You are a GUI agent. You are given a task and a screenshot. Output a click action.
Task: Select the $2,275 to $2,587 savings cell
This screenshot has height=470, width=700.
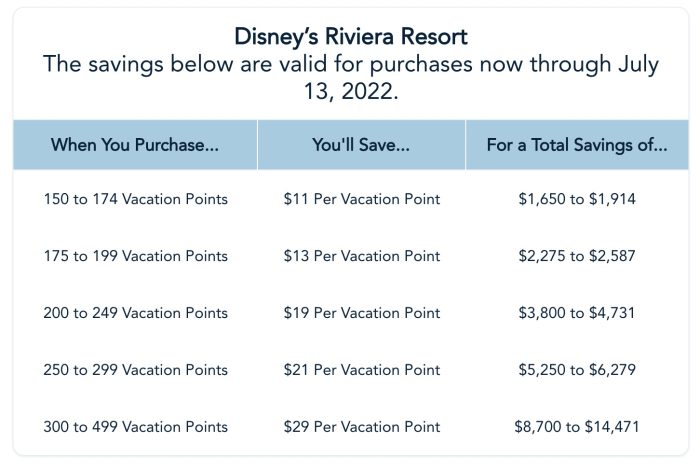[x=577, y=256]
